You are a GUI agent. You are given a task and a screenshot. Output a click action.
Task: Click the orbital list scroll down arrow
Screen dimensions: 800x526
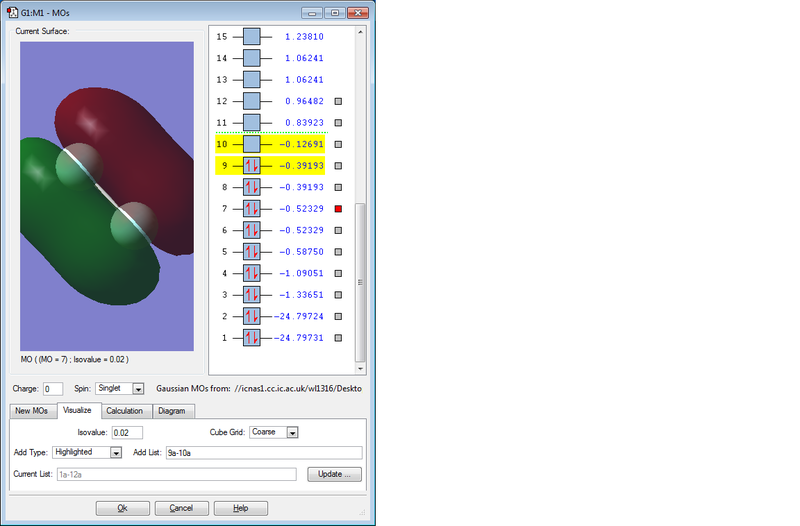point(360,369)
